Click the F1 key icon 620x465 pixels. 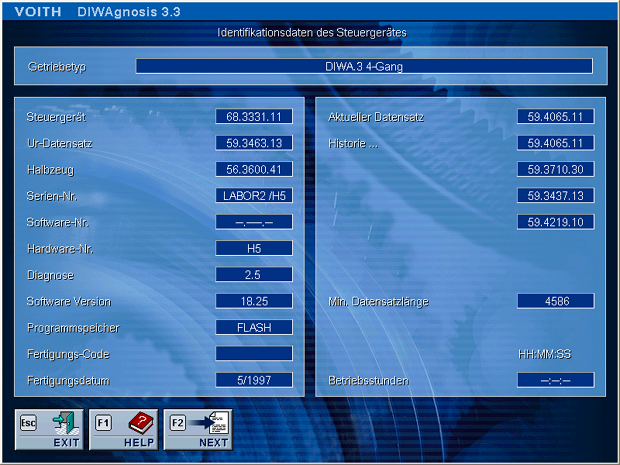click(103, 423)
